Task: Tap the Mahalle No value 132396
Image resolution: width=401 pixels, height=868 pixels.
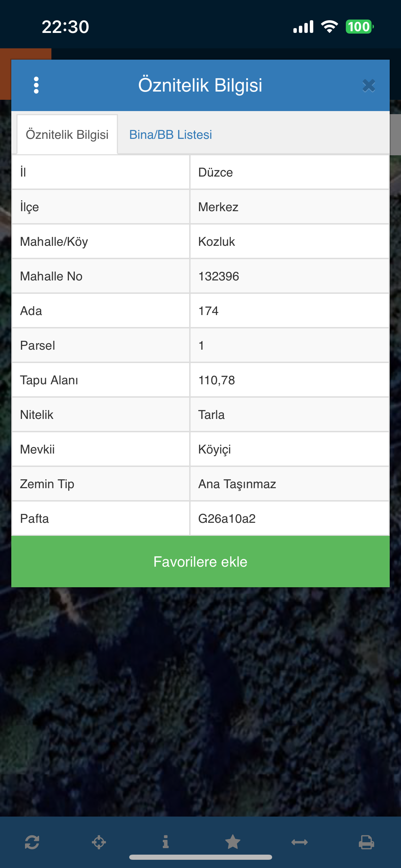Action: click(x=219, y=276)
